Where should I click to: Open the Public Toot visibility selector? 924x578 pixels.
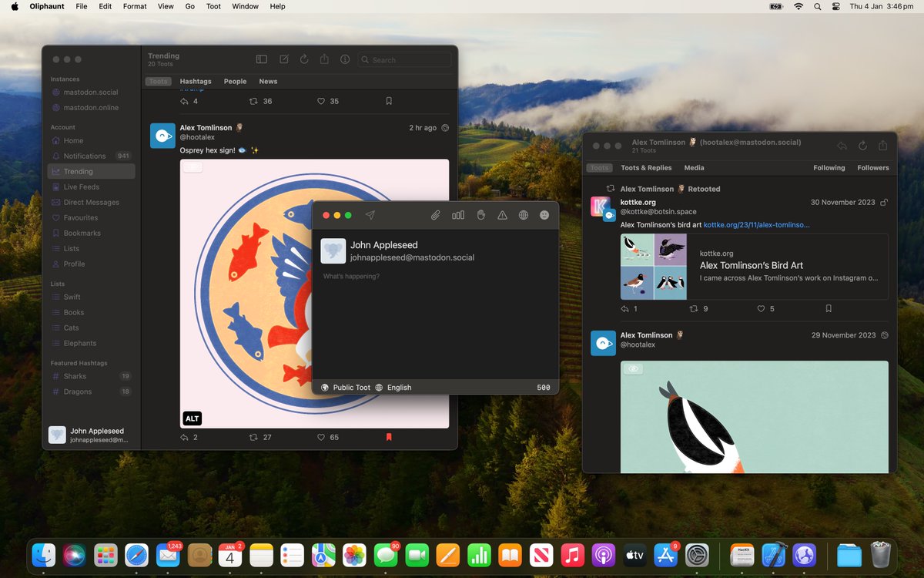point(345,387)
